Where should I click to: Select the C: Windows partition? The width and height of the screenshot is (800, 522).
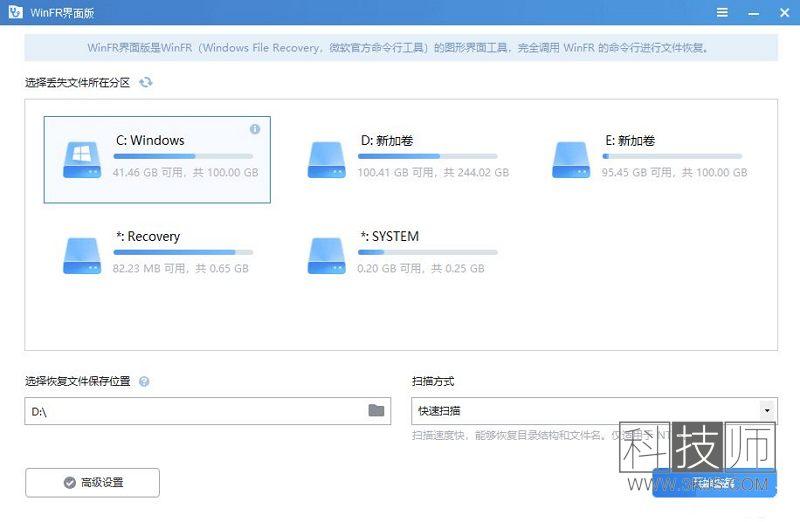coord(157,160)
